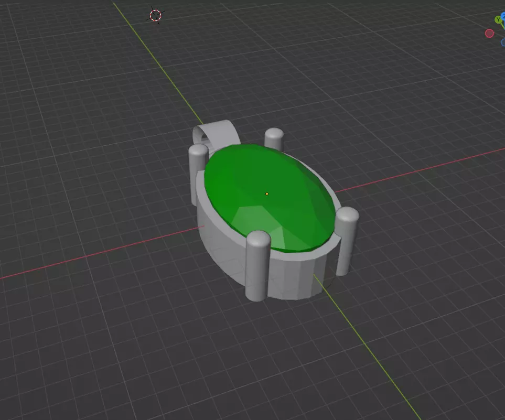Click the 3D cursor crosshair in viewport
This screenshot has height=420, width=505.
coord(156,15)
